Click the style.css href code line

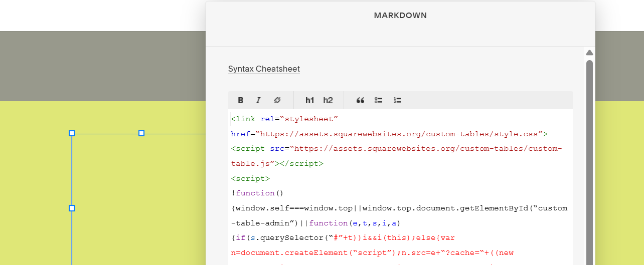click(389, 134)
